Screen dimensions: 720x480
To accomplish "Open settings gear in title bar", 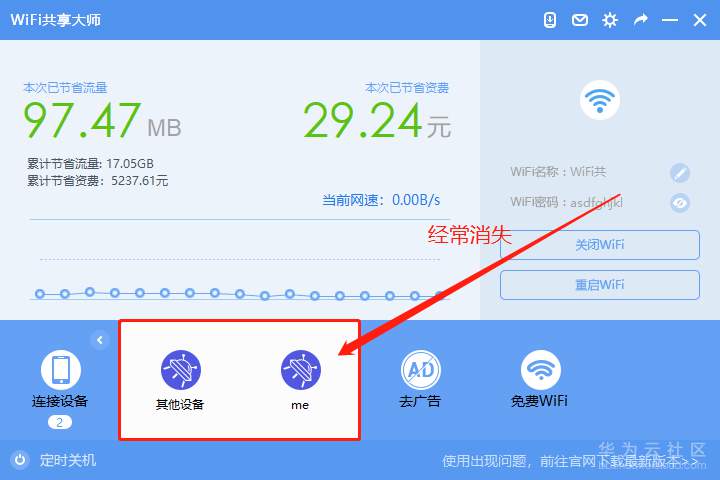I will 610,20.
